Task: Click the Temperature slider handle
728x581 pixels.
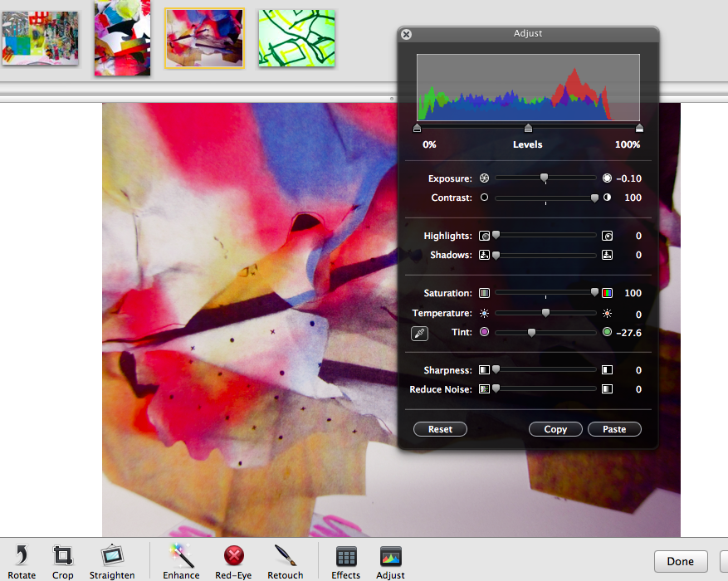Action: pos(545,313)
